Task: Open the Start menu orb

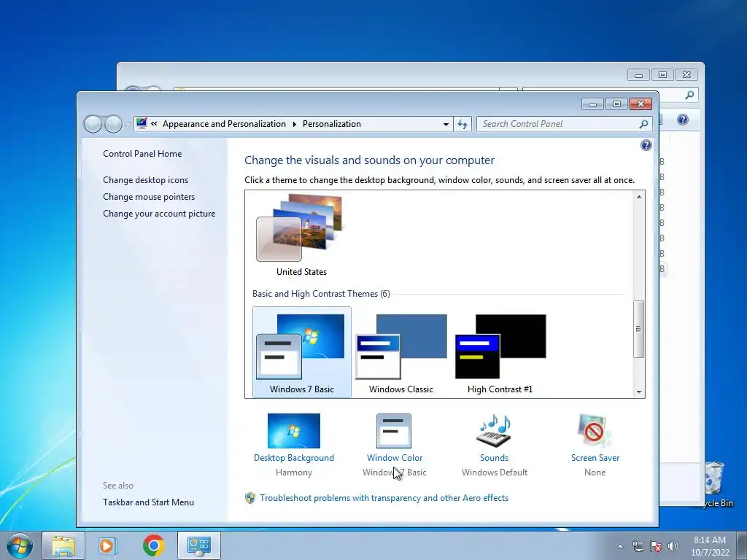Action: pos(20,545)
